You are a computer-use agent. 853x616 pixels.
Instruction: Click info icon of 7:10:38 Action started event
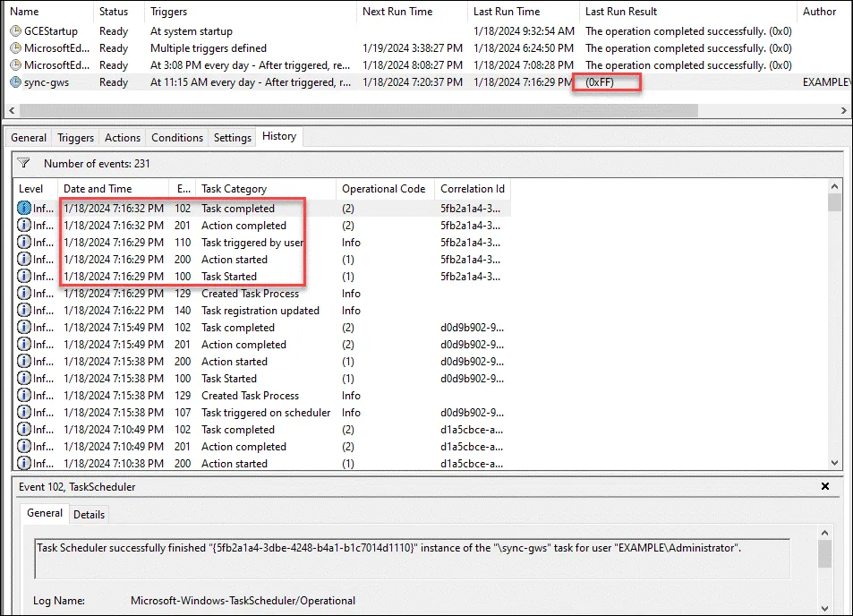pyautogui.click(x=24, y=463)
